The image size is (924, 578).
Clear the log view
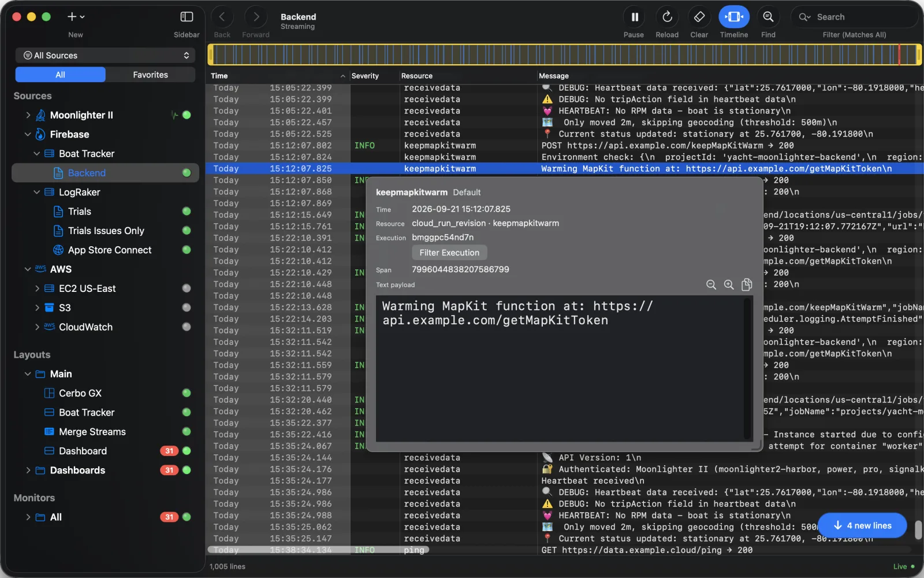tap(699, 17)
